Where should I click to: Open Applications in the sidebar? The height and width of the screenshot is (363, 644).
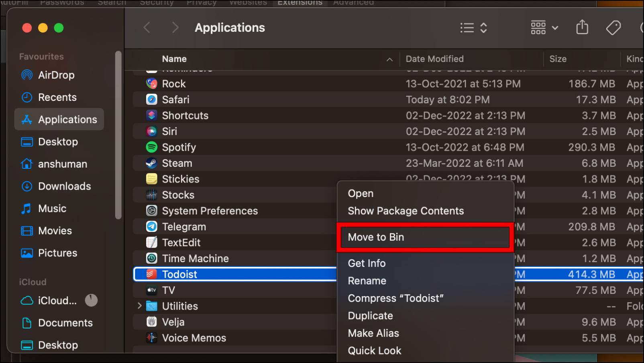pos(59,119)
